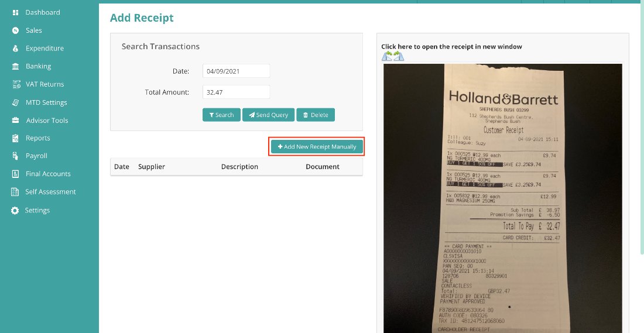This screenshot has width=644, height=333.
Task: Click the Search Transactions panel title
Action: click(160, 46)
